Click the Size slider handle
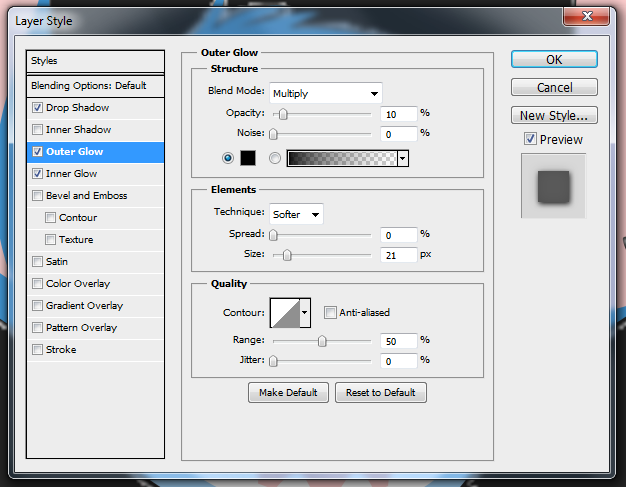Viewport: 626px width, 487px height. [287, 255]
